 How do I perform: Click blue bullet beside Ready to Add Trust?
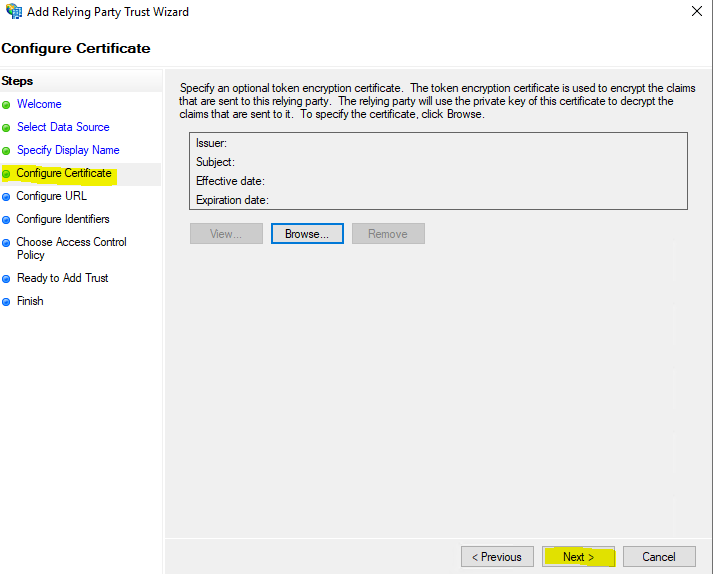click(6, 279)
